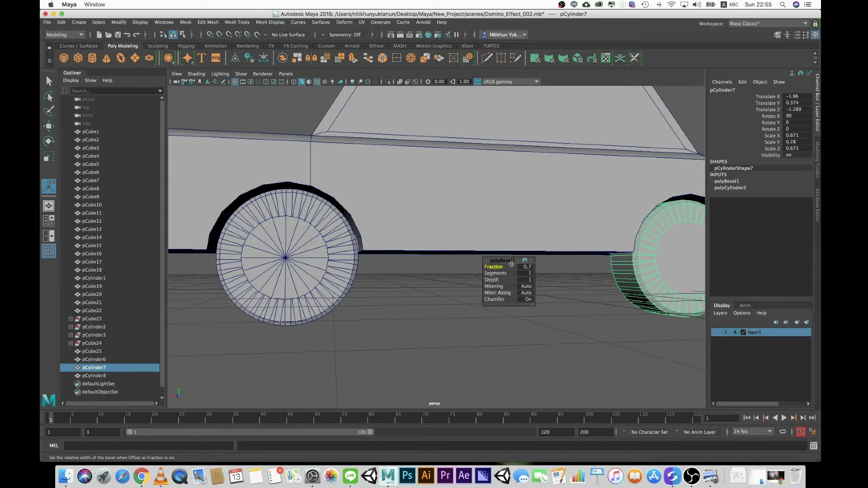Toggle sRGB gamma color management icon
This screenshot has width=868, height=488.
tap(477, 82)
